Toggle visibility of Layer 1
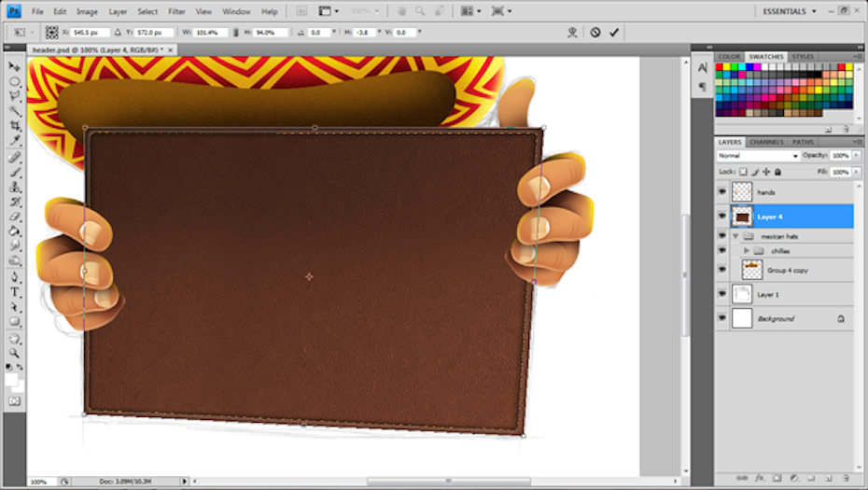 point(721,294)
